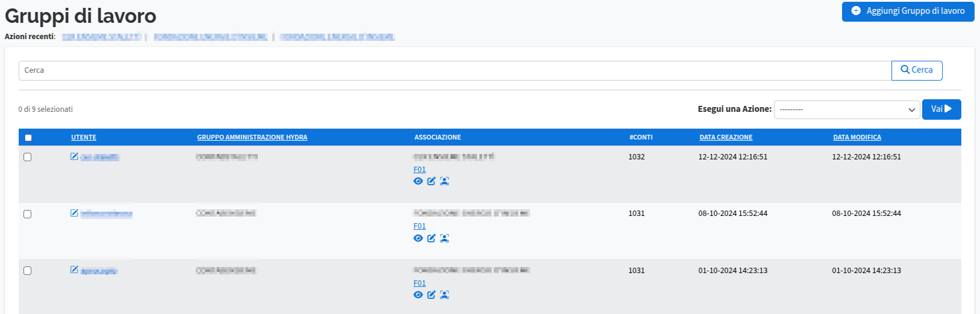Click creation date 01-10-2024 14:23:13
The height and width of the screenshot is (314, 980).
(733, 271)
